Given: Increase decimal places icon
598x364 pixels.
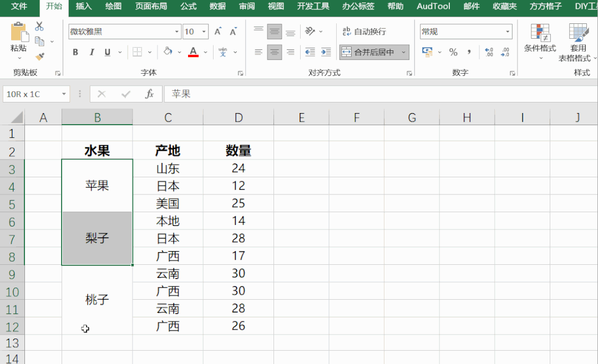Looking at the screenshot, I should pos(489,52).
